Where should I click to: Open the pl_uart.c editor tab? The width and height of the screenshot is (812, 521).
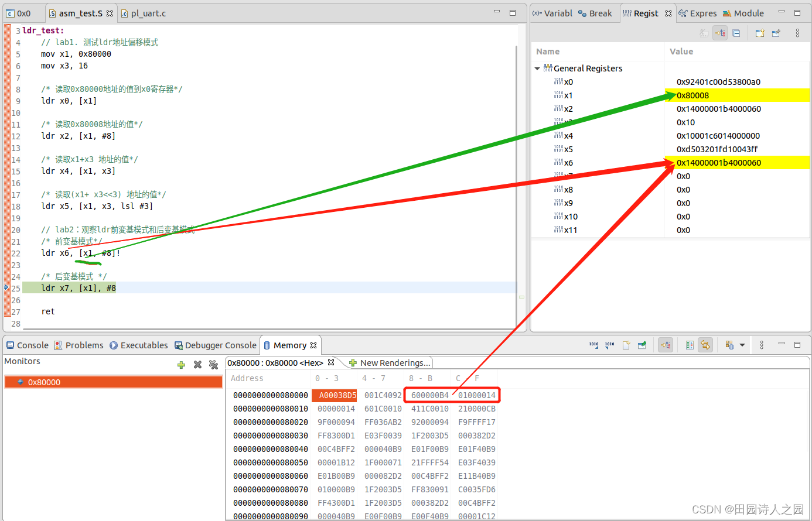click(x=144, y=13)
